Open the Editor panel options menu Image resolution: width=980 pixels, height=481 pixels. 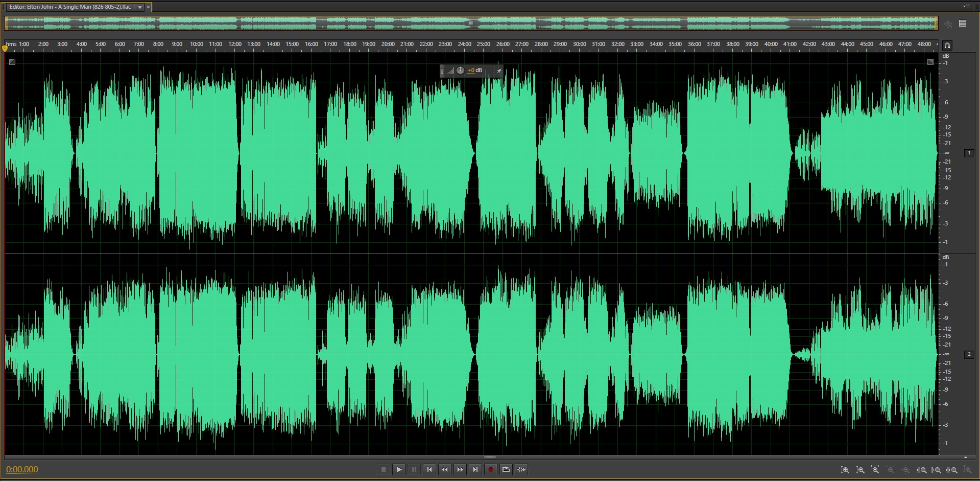point(966,7)
